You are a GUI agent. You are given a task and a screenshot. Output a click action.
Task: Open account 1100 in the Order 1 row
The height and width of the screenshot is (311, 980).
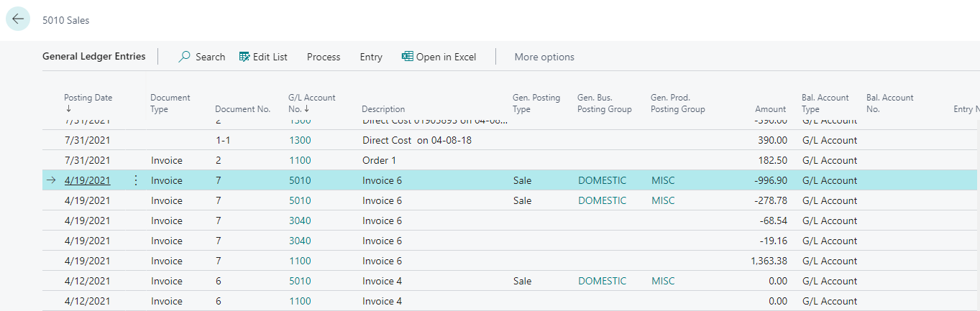[x=300, y=160]
